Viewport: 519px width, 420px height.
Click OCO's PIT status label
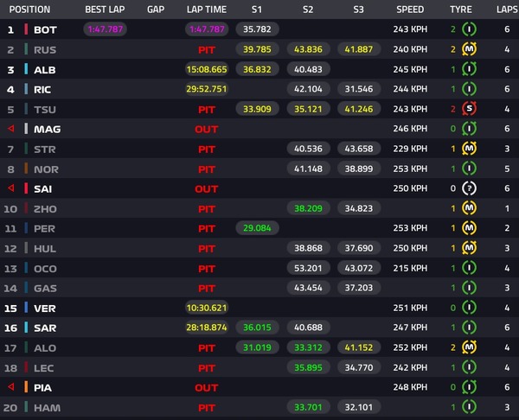(x=207, y=269)
